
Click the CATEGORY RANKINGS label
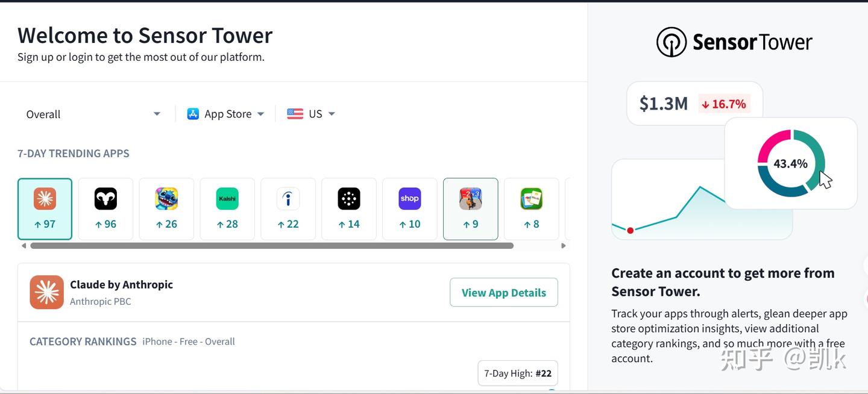(83, 342)
